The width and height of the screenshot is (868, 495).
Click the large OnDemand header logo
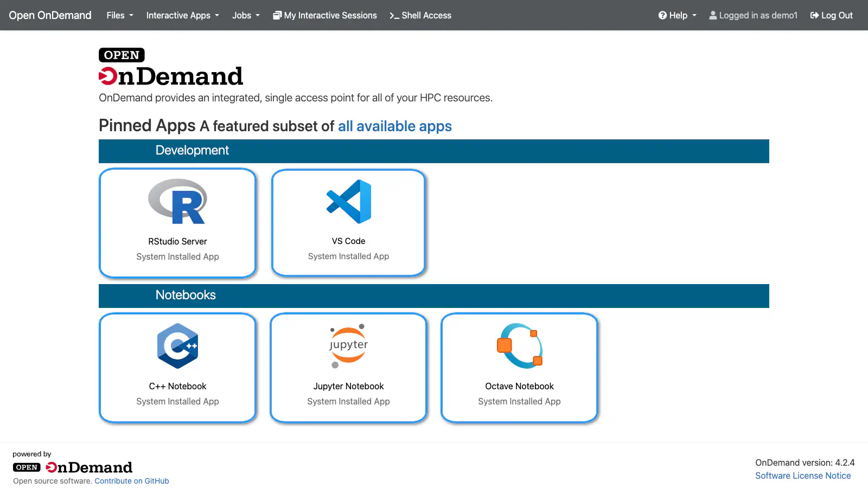tap(171, 67)
